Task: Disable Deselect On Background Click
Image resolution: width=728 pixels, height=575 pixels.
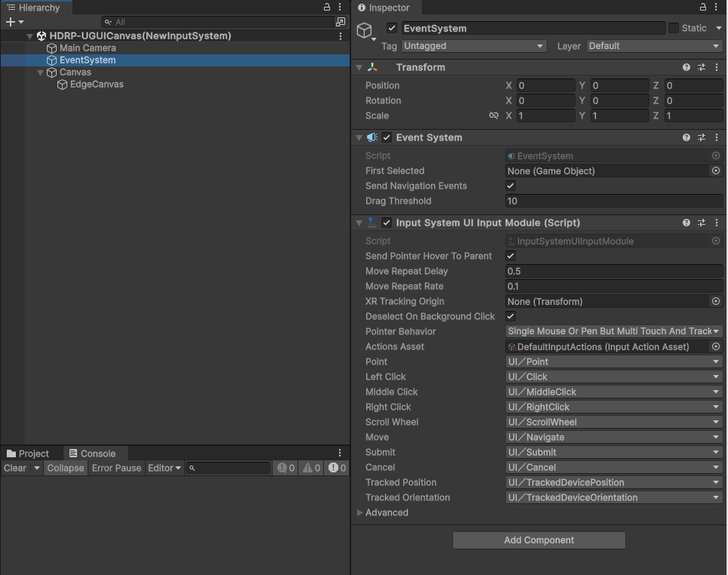Action: (511, 316)
